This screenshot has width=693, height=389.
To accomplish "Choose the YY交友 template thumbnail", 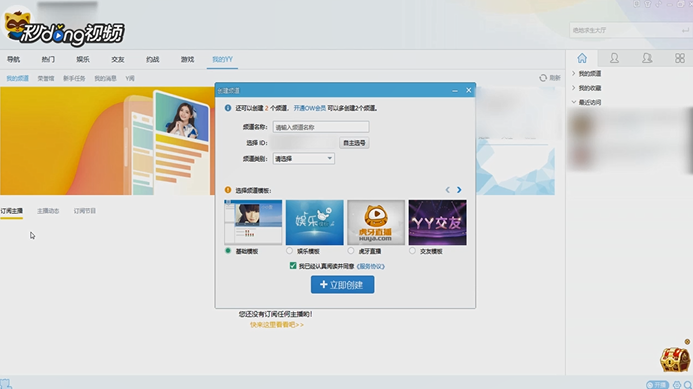I will pyautogui.click(x=438, y=222).
